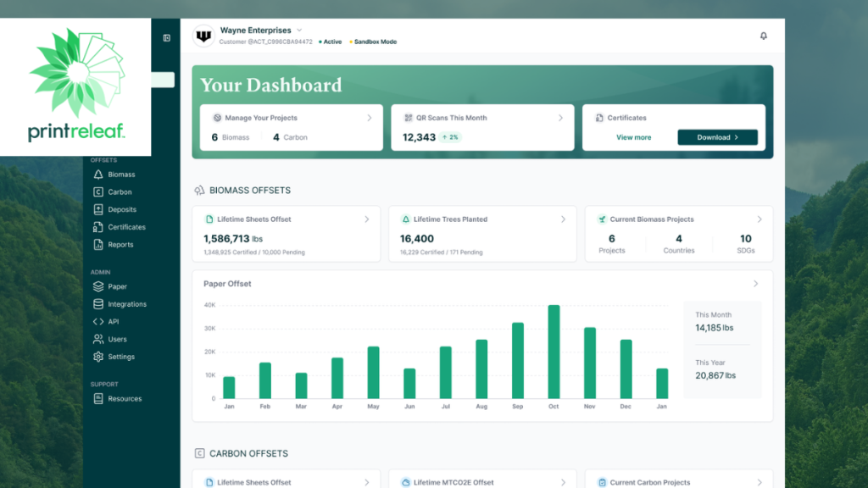Click the Reports icon in sidebar
The image size is (868, 488).
click(98, 245)
